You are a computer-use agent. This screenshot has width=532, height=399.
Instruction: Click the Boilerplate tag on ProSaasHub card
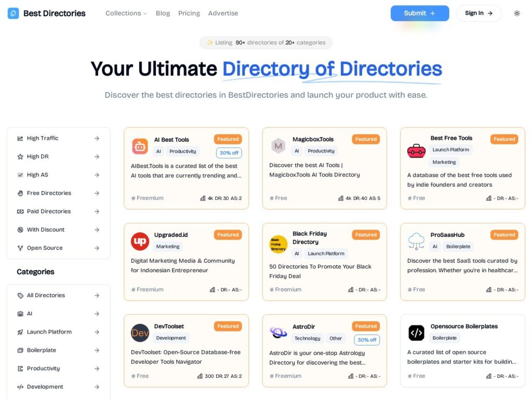click(x=458, y=247)
